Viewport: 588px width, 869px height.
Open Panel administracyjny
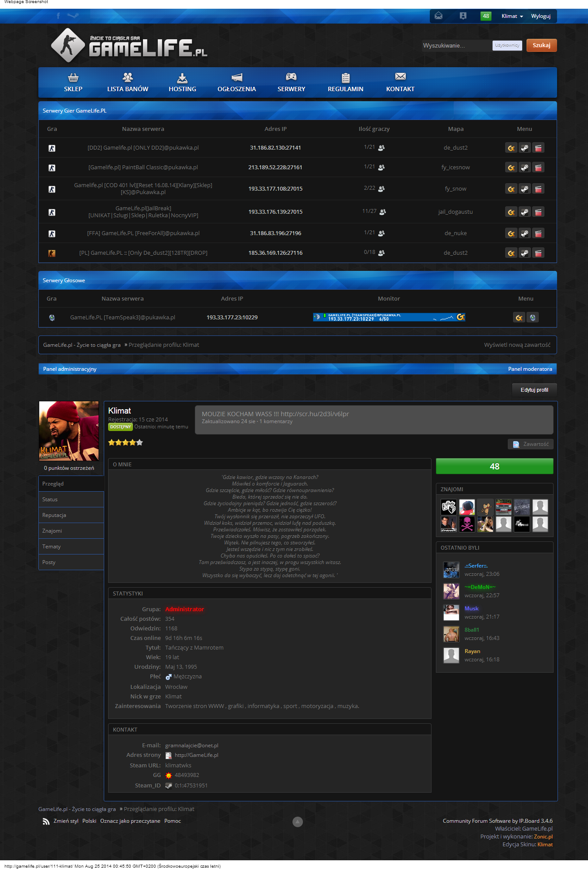[70, 369]
